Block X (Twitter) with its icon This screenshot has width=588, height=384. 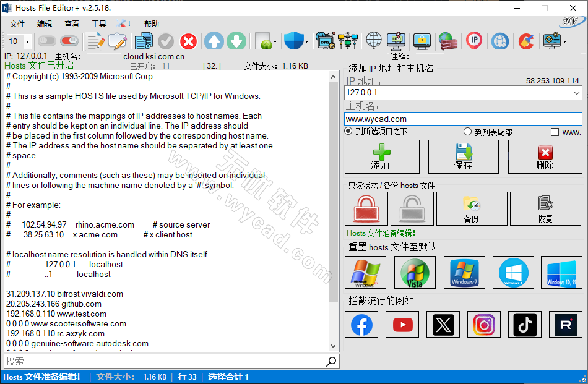443,325
